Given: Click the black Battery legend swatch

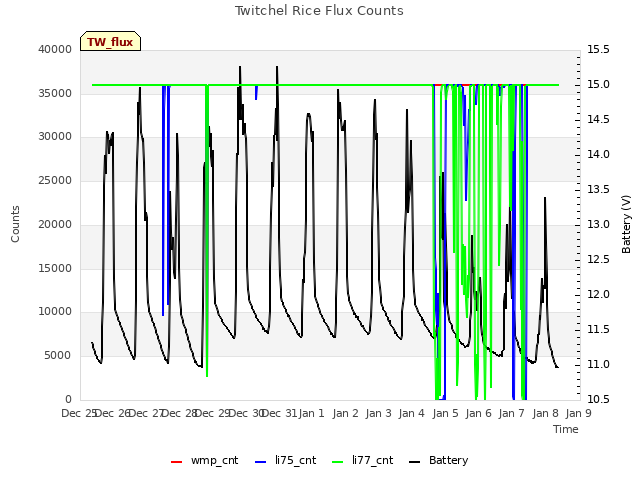Looking at the screenshot, I should click(414, 462).
